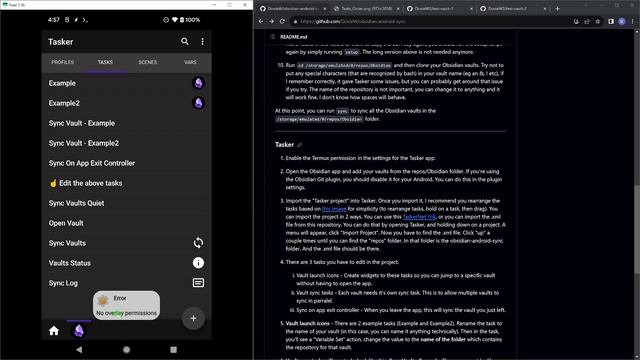640x360 pixels.
Task: Switch to the PROFILES tab
Action: (x=62, y=62)
